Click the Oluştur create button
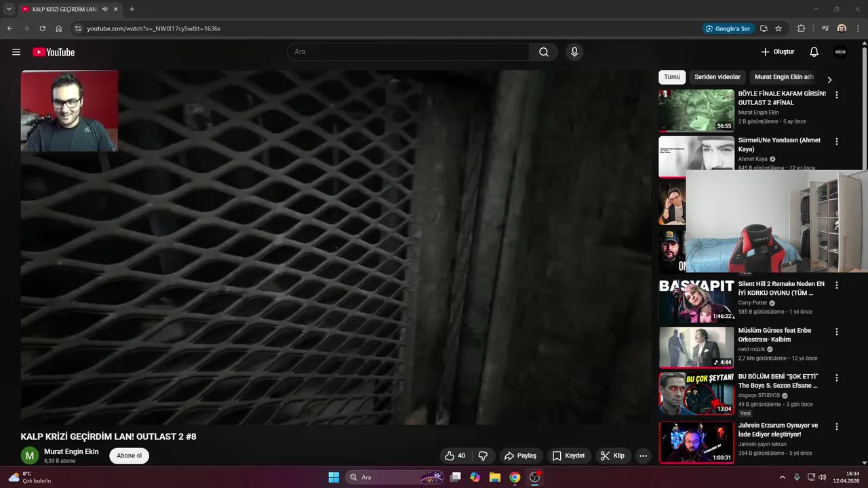Viewport: 868px width, 488px height. [777, 52]
